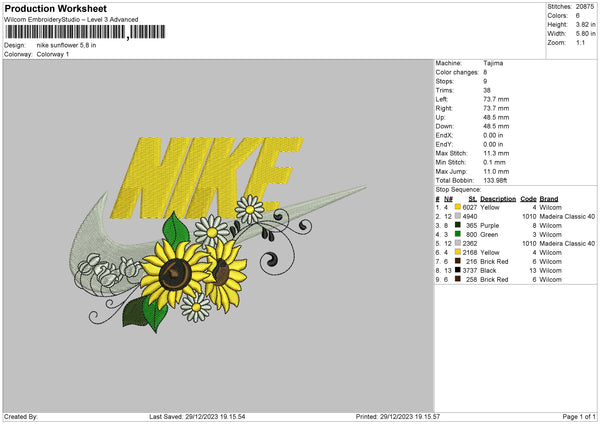The width and height of the screenshot is (600, 424).
Task: Click the 'Description' column header
Action: tap(498, 199)
